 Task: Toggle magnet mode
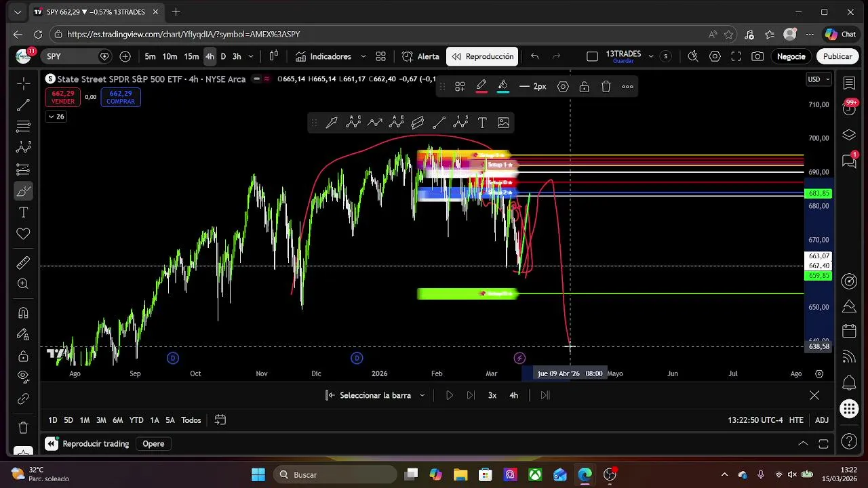(x=23, y=312)
